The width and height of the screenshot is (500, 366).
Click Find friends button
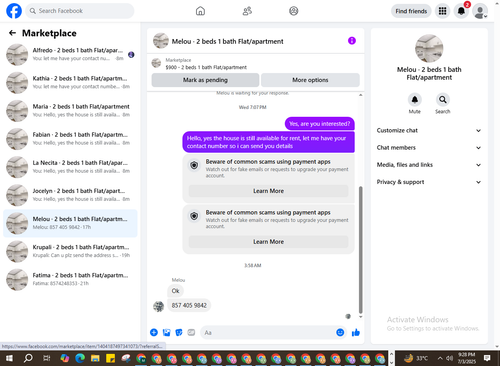click(411, 11)
